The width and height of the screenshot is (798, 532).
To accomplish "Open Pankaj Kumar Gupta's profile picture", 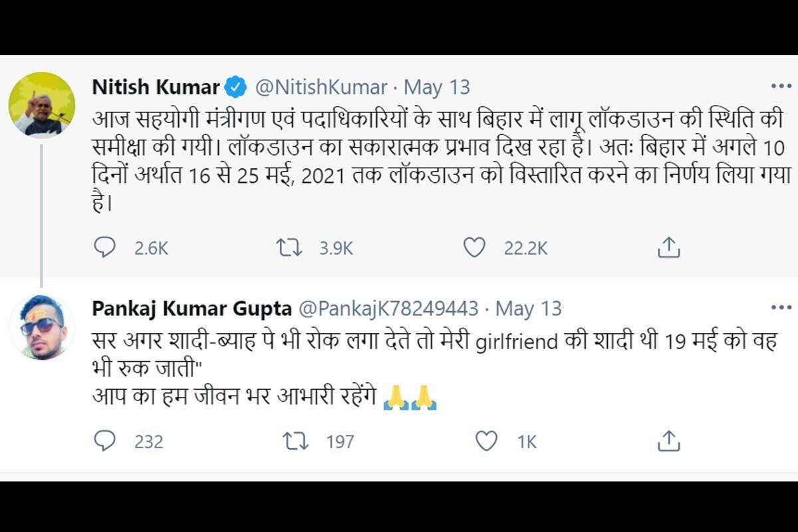I will point(41,327).
